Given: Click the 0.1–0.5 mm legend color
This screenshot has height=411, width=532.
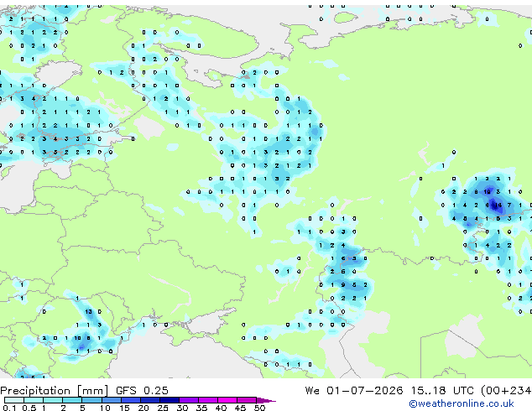Looking at the screenshot, I should [14, 400].
